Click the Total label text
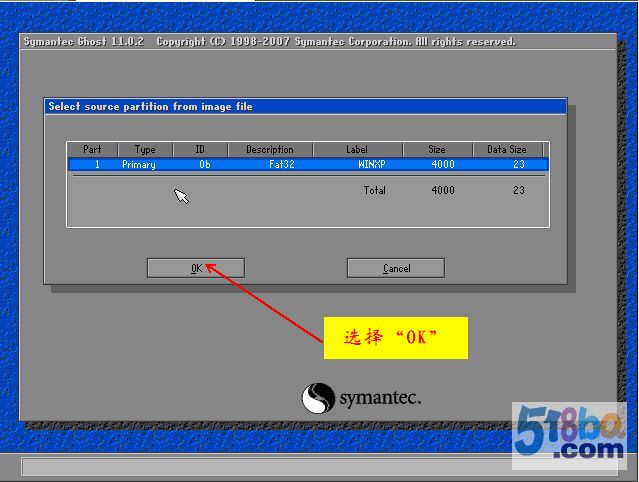 click(375, 190)
